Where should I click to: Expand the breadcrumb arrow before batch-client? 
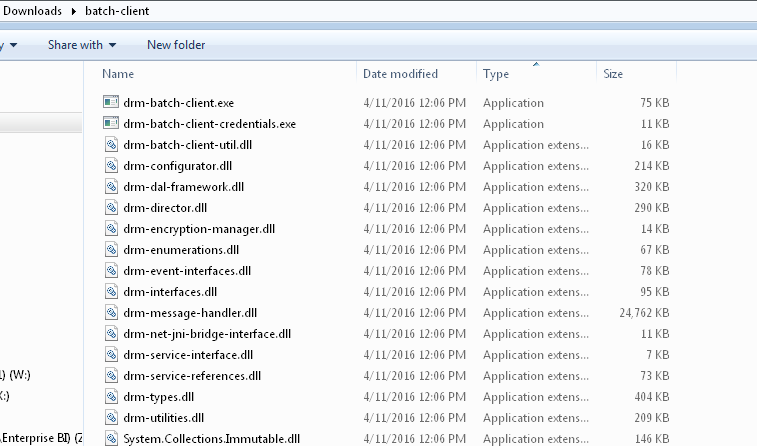(x=73, y=11)
